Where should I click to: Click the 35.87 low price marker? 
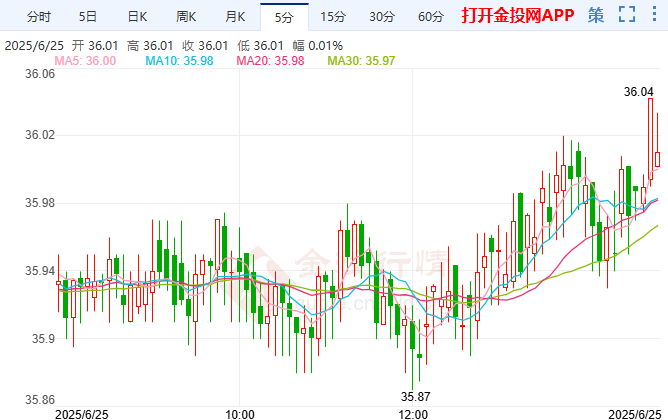pos(414,396)
